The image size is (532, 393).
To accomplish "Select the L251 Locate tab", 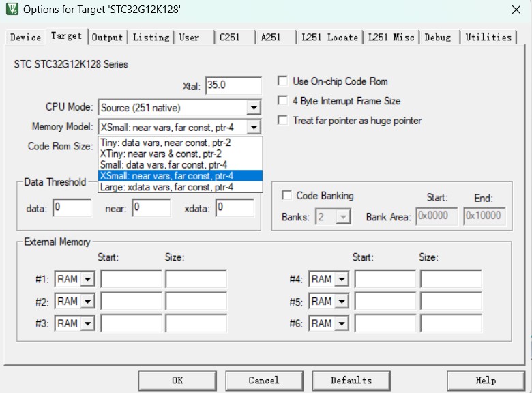I will click(330, 37).
